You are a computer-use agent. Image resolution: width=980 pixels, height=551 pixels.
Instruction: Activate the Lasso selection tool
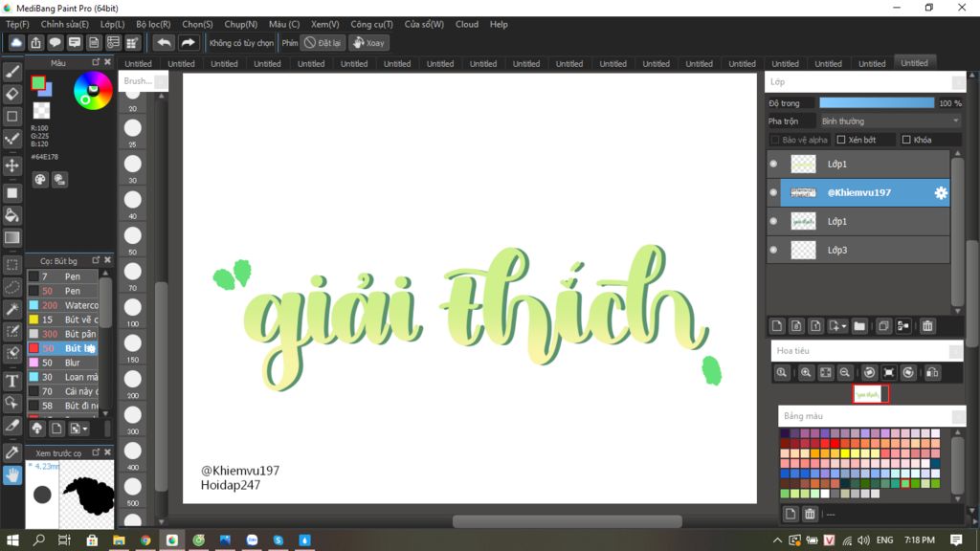[11, 287]
